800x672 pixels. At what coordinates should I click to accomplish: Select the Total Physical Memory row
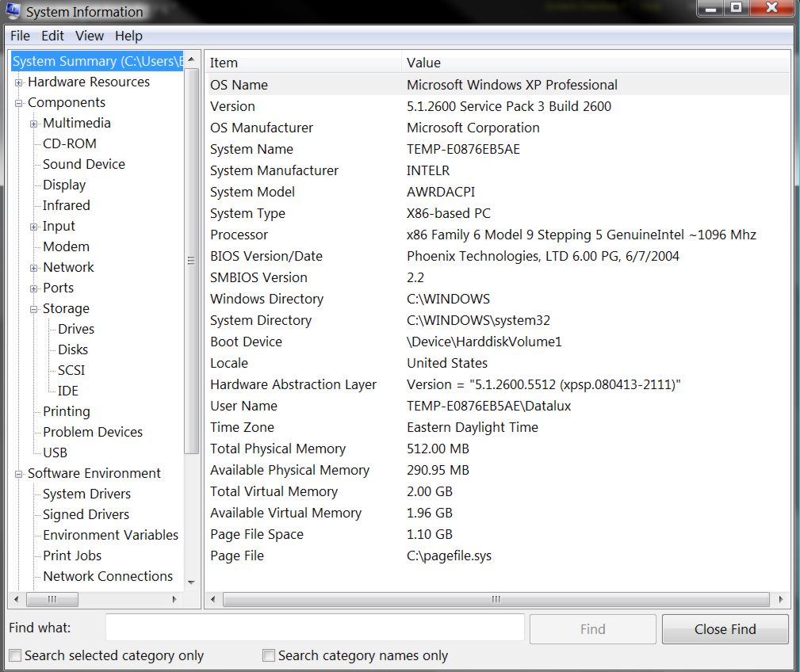pyautogui.click(x=498, y=449)
